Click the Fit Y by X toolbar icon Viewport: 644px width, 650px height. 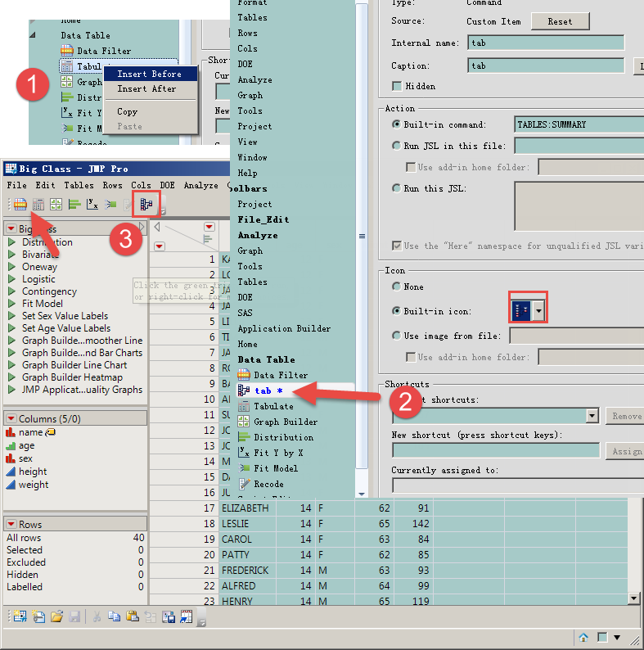click(x=92, y=204)
